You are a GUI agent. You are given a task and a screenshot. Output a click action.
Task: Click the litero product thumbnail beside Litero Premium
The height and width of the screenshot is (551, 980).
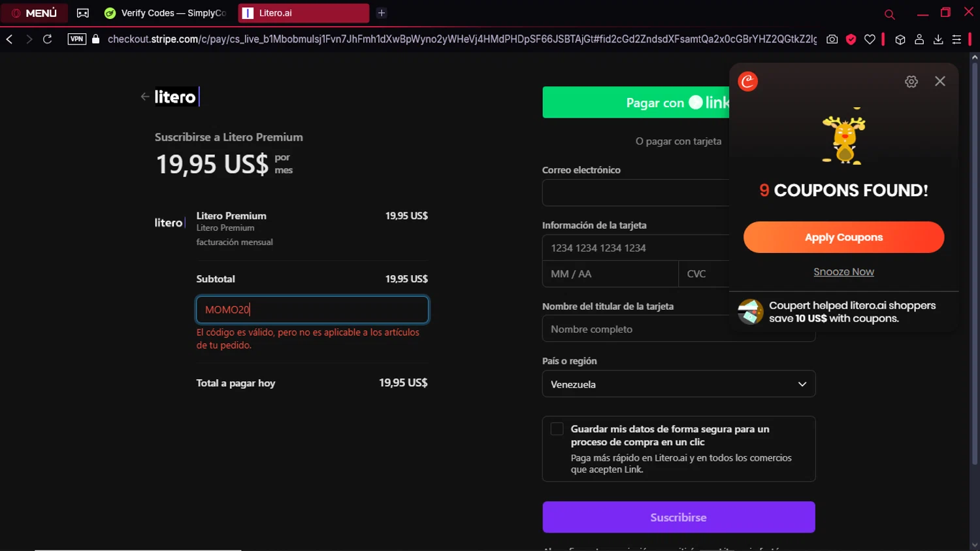(x=170, y=223)
